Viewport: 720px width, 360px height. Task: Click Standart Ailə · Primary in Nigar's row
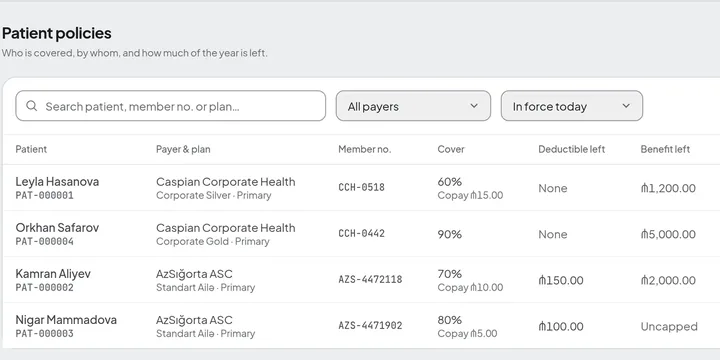click(x=205, y=334)
